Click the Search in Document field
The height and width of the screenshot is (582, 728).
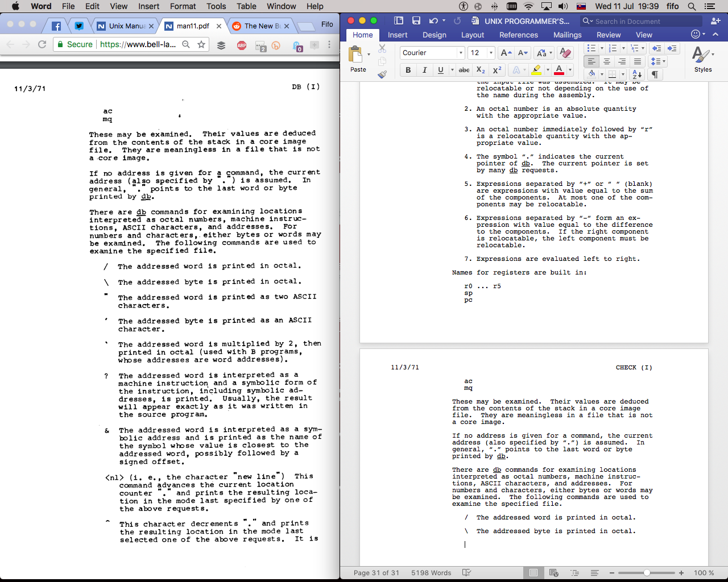pyautogui.click(x=642, y=21)
